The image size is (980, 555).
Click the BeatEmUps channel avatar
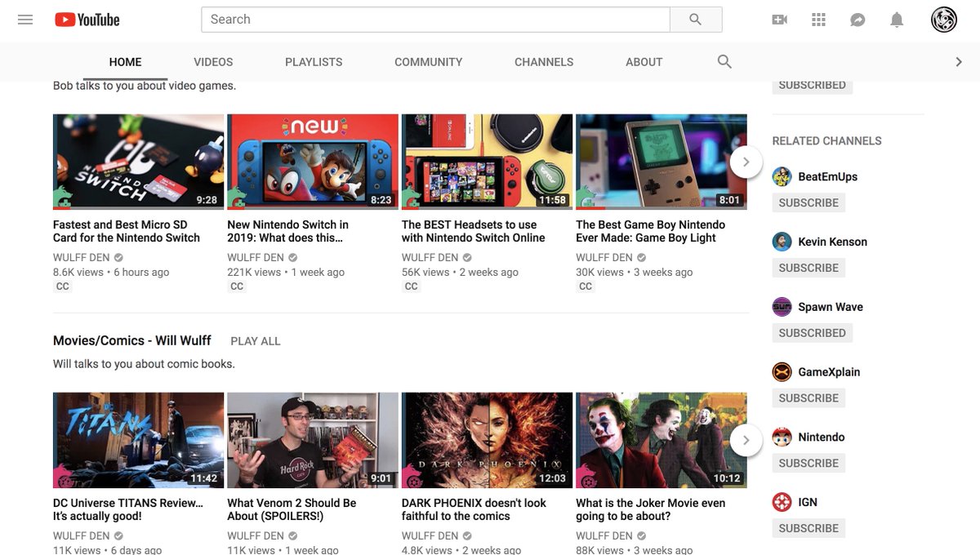coord(782,176)
